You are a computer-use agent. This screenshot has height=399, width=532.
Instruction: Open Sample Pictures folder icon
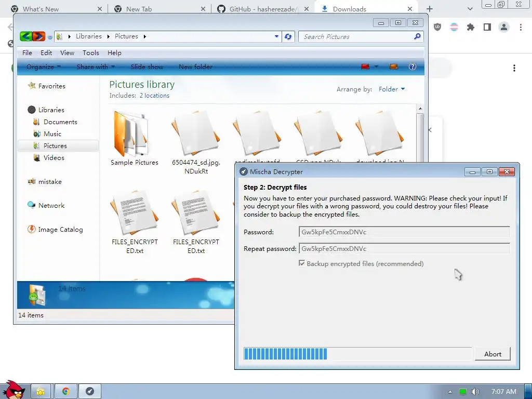131,134
